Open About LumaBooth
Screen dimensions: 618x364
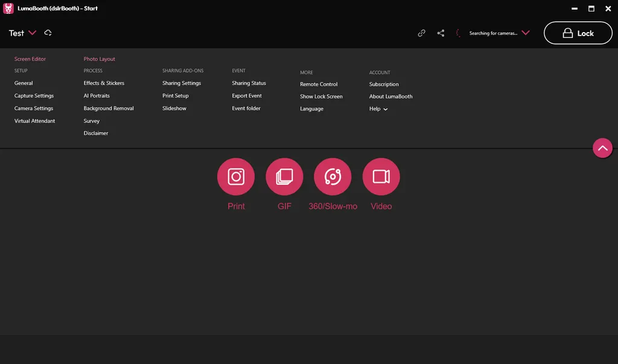(390, 97)
